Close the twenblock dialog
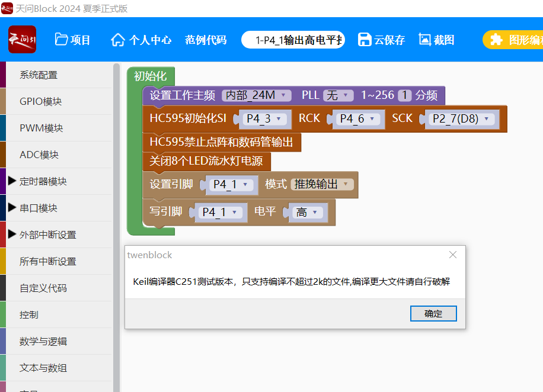 pyautogui.click(x=453, y=255)
